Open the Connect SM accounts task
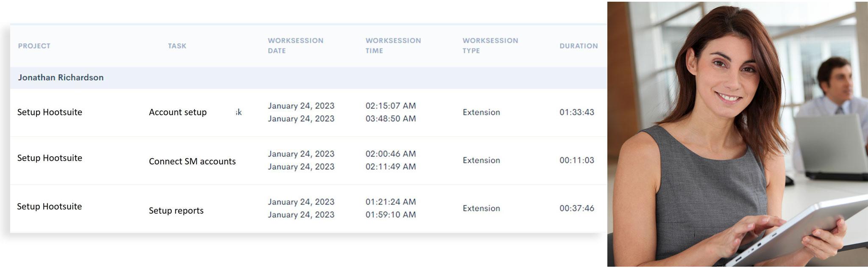Screen dimensions: 868x268 (x=192, y=161)
